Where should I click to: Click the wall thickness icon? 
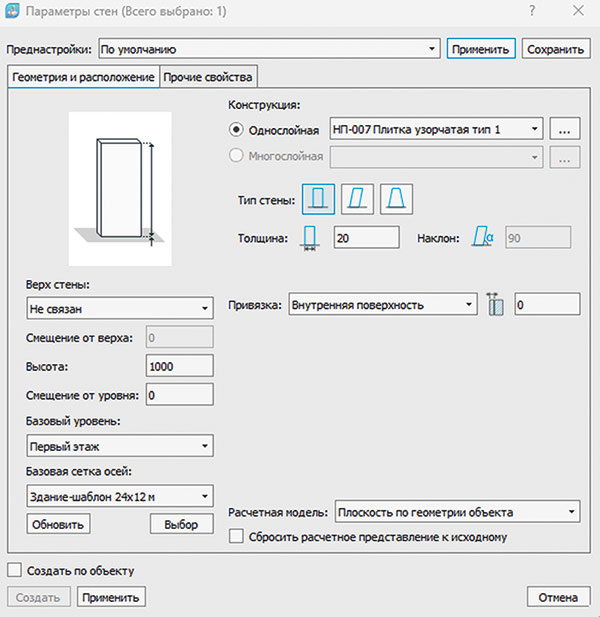click(310, 238)
